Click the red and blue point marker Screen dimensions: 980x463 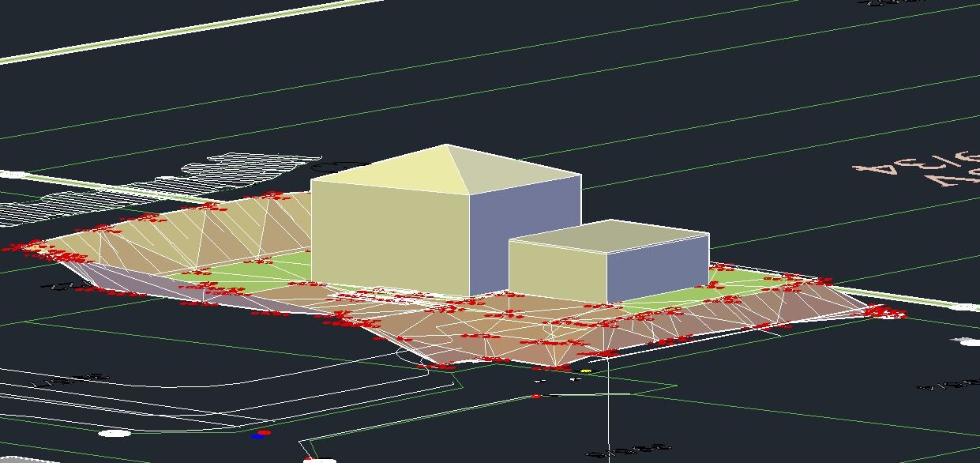coord(261,434)
